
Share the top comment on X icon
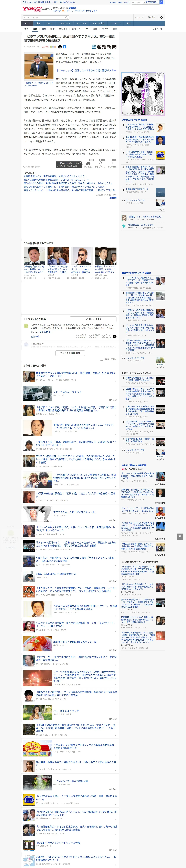115,336
